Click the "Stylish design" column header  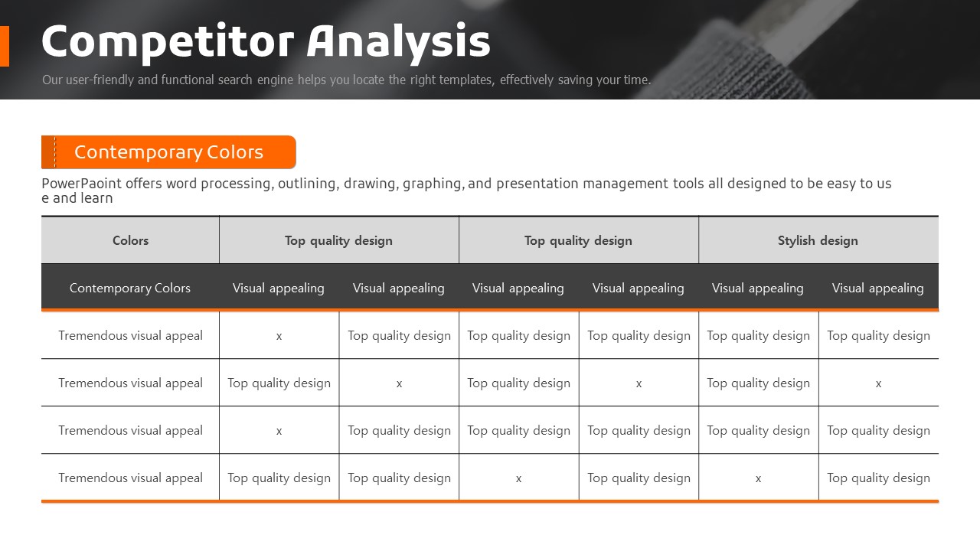tap(818, 240)
